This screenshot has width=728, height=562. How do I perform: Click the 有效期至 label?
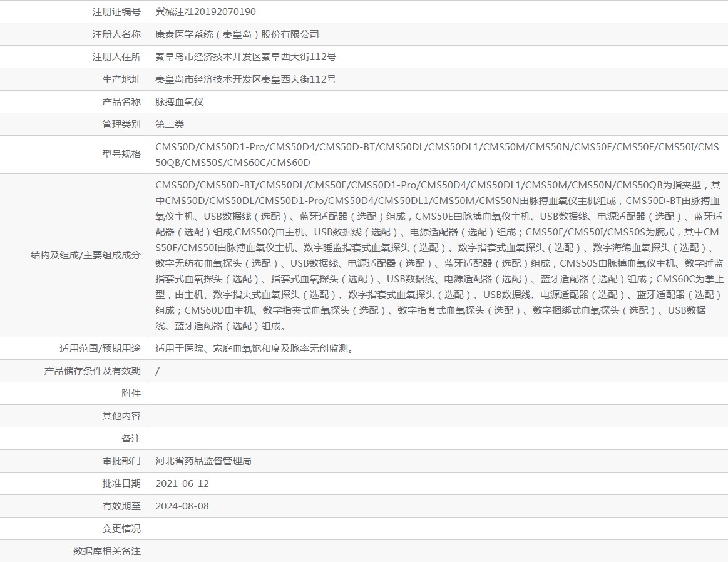(121, 506)
